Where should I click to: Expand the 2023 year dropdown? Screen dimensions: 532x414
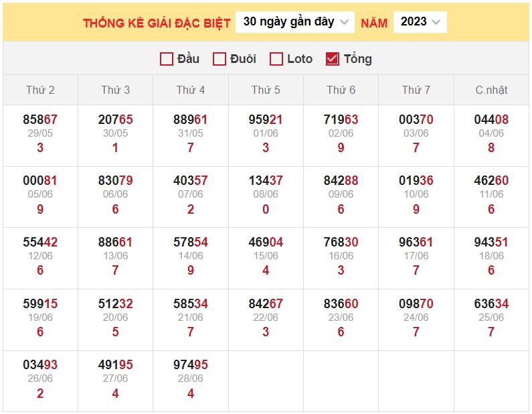[x=420, y=22]
